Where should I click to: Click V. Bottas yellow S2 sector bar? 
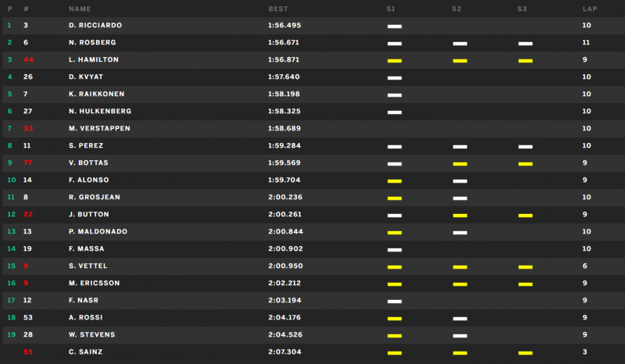460,164
